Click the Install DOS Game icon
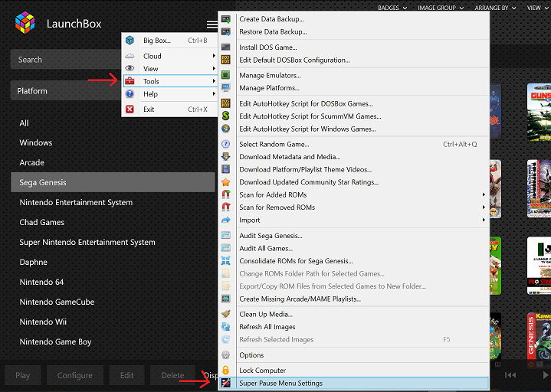This screenshot has width=551, height=392. 225,47
